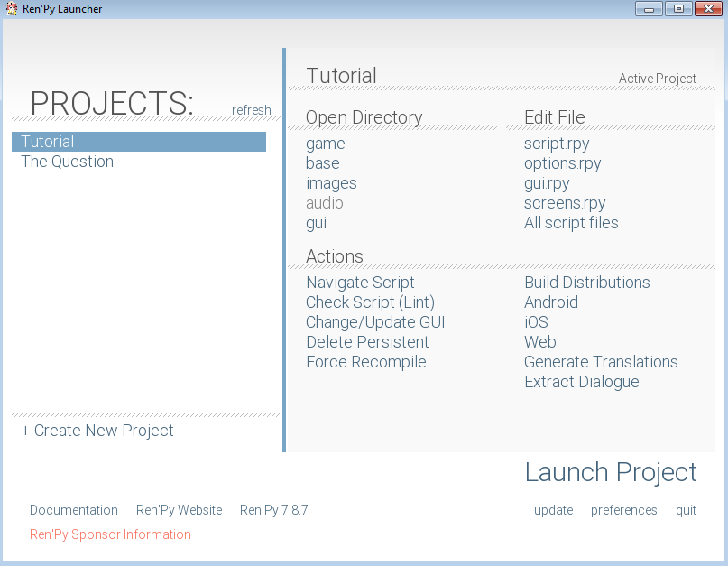Click Extract Dialogue

click(x=581, y=382)
